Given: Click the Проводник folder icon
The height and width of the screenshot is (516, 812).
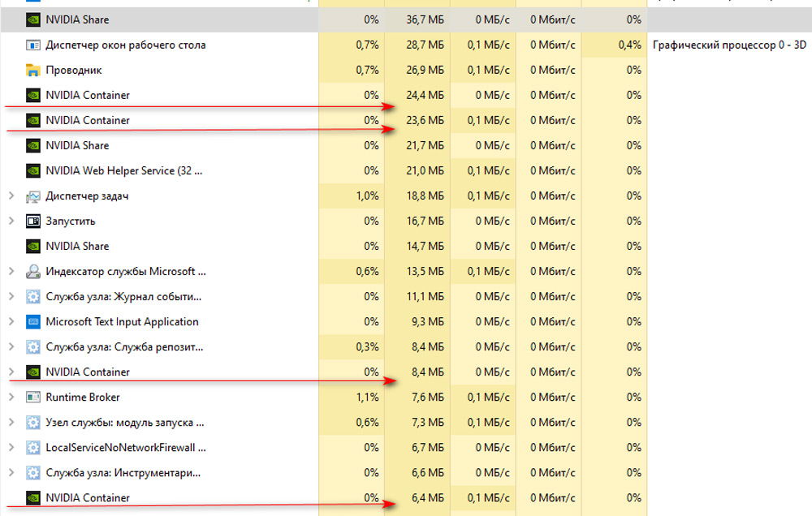Looking at the screenshot, I should point(33,70).
